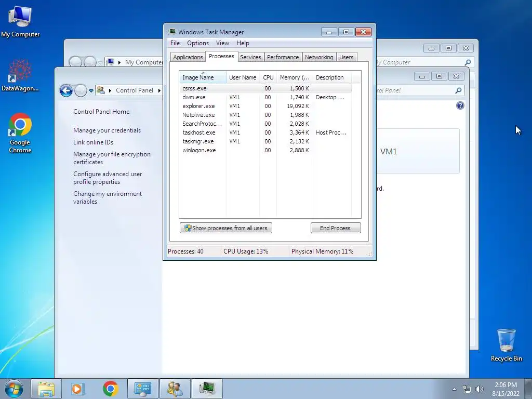This screenshot has height=399, width=532.
Task: Select taskhost.exe process row
Action: coord(265,132)
